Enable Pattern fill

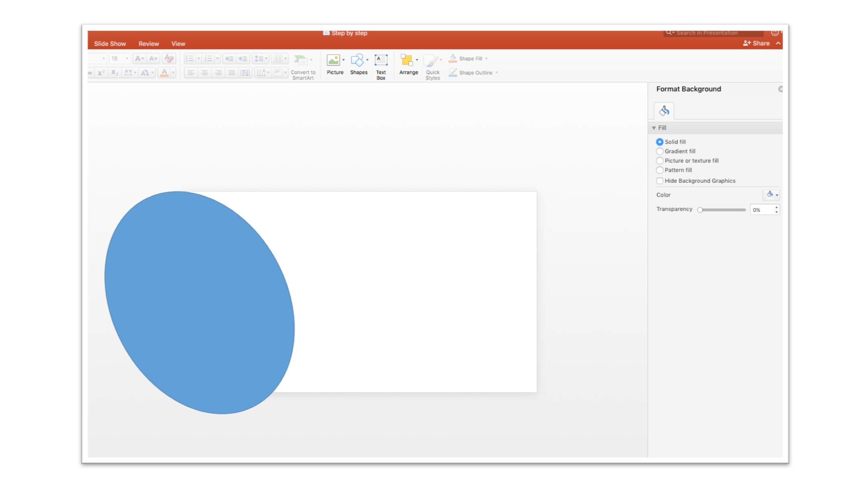pos(659,170)
